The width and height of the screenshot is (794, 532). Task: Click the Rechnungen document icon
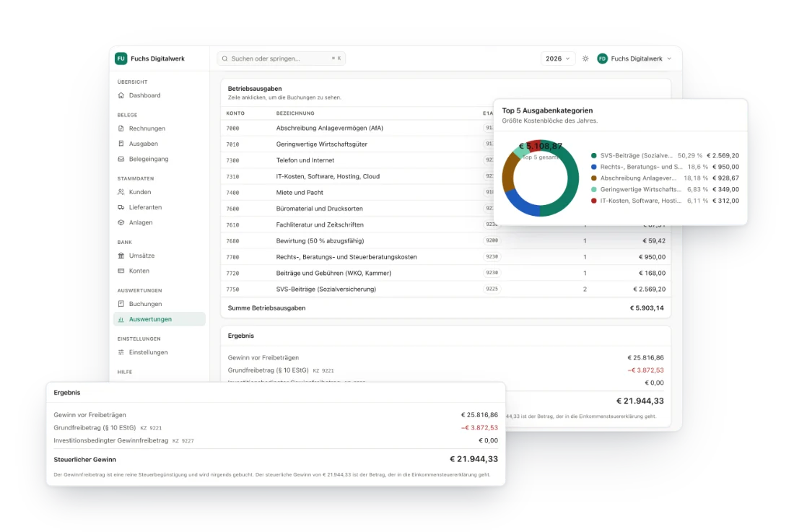point(121,128)
